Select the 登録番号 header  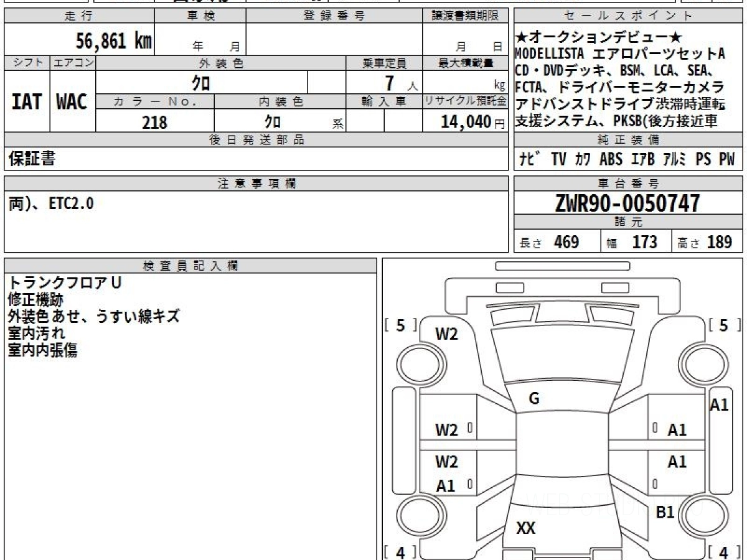point(334,16)
